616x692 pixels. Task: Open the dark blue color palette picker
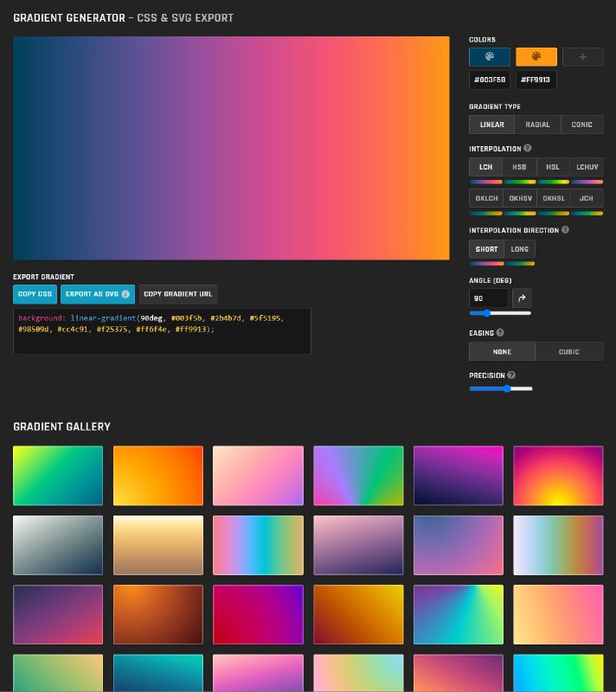490,57
